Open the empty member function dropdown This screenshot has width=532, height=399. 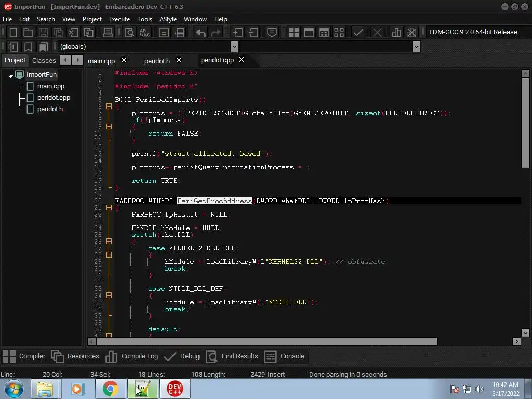point(416,46)
